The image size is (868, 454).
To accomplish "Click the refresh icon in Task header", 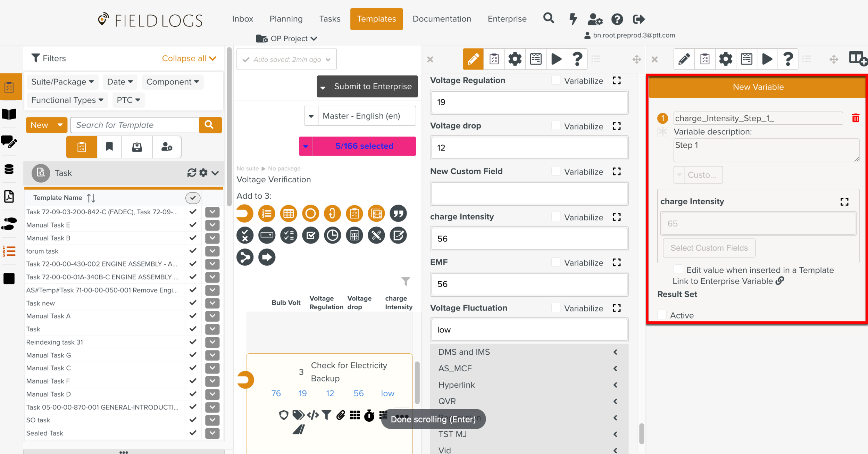I will pyautogui.click(x=191, y=173).
